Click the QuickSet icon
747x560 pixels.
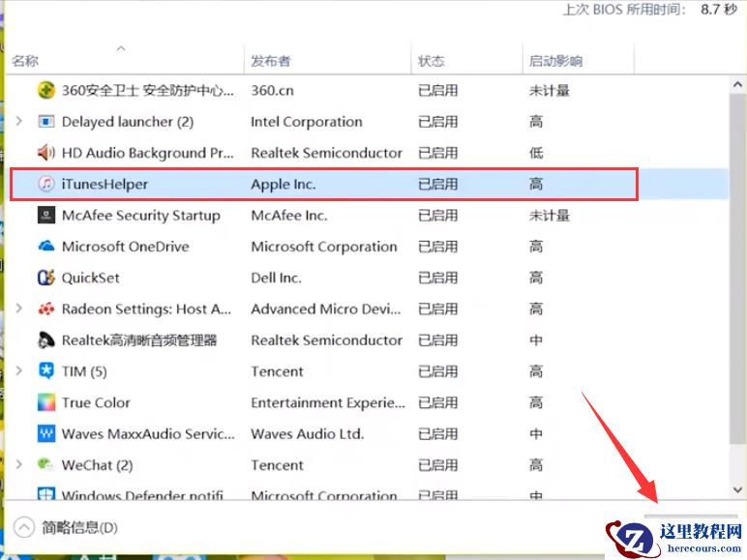[46, 278]
